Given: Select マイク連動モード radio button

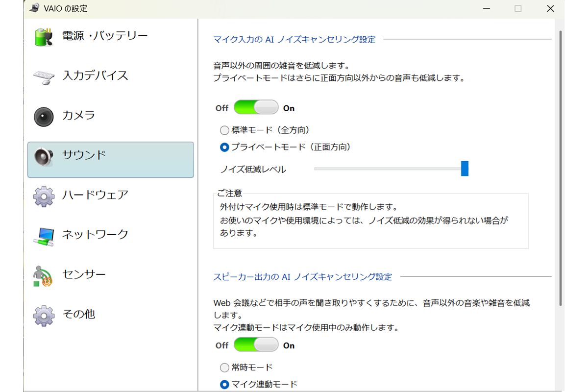Looking at the screenshot, I should 224,385.
